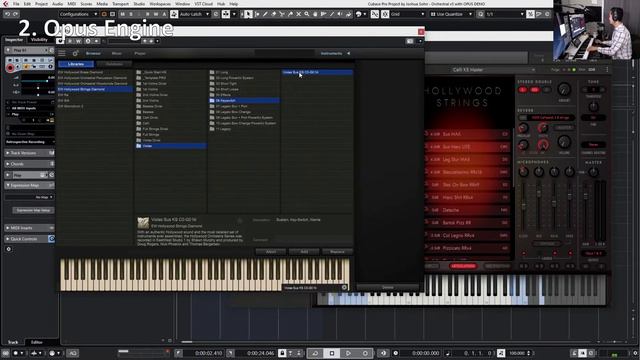This screenshot has width=640, height=360.
Task: Click the Inspector settings gear
Action: pyautogui.click(x=9, y=249)
